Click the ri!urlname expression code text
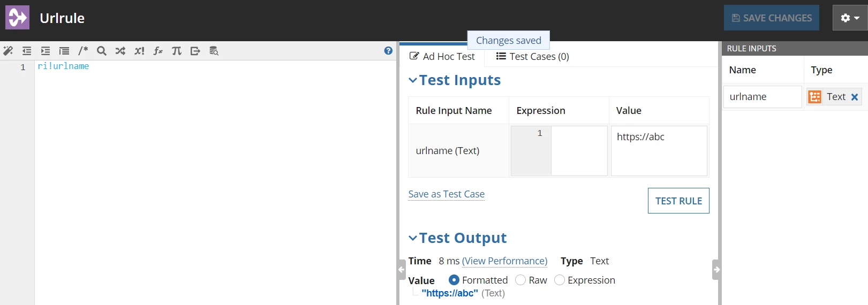 pos(63,66)
